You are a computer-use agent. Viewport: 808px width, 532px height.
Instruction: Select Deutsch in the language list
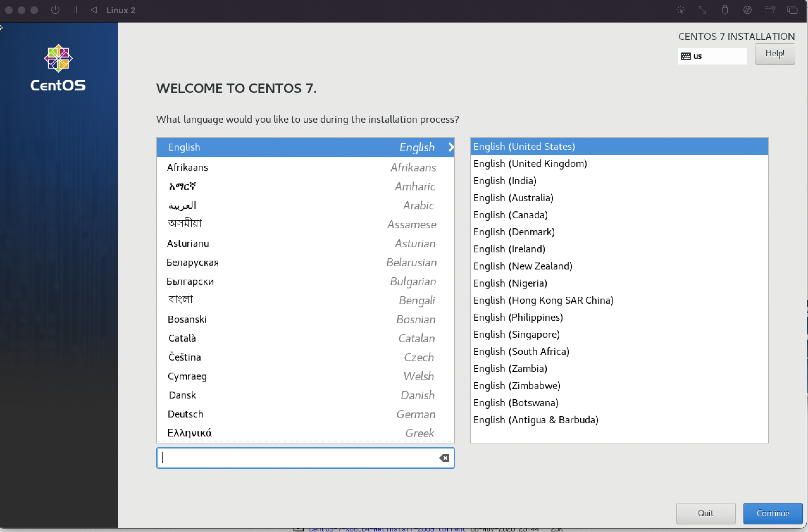click(305, 415)
